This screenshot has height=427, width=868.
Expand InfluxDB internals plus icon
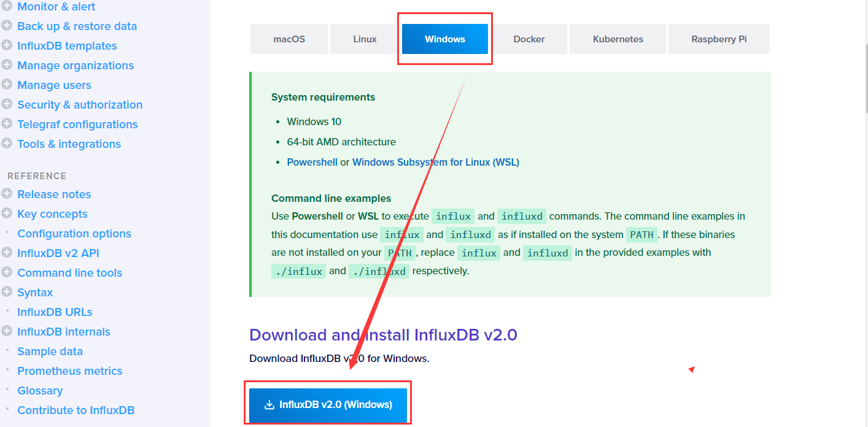click(7, 331)
